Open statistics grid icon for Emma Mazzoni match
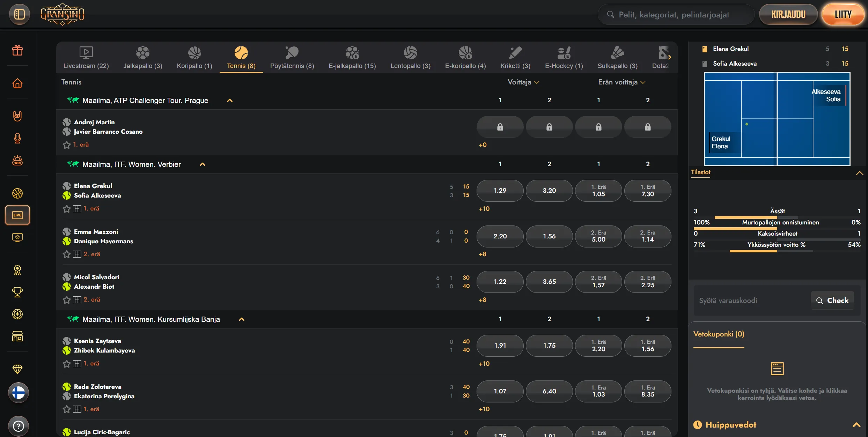The image size is (868, 437). [77, 254]
